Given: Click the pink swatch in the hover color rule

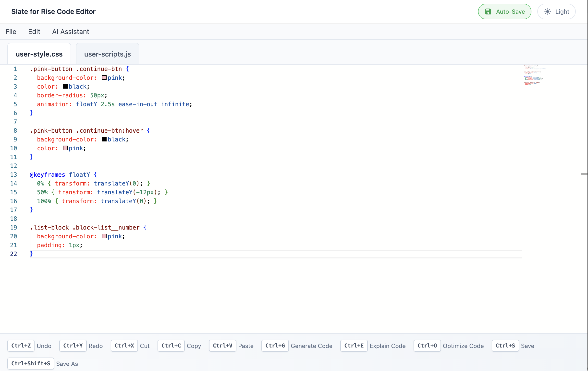Looking at the screenshot, I should point(65,148).
